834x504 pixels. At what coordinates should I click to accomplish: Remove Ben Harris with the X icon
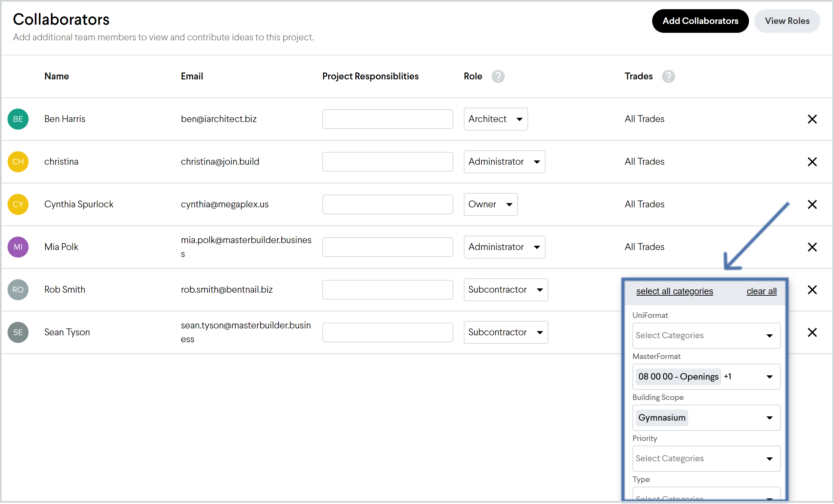point(812,119)
